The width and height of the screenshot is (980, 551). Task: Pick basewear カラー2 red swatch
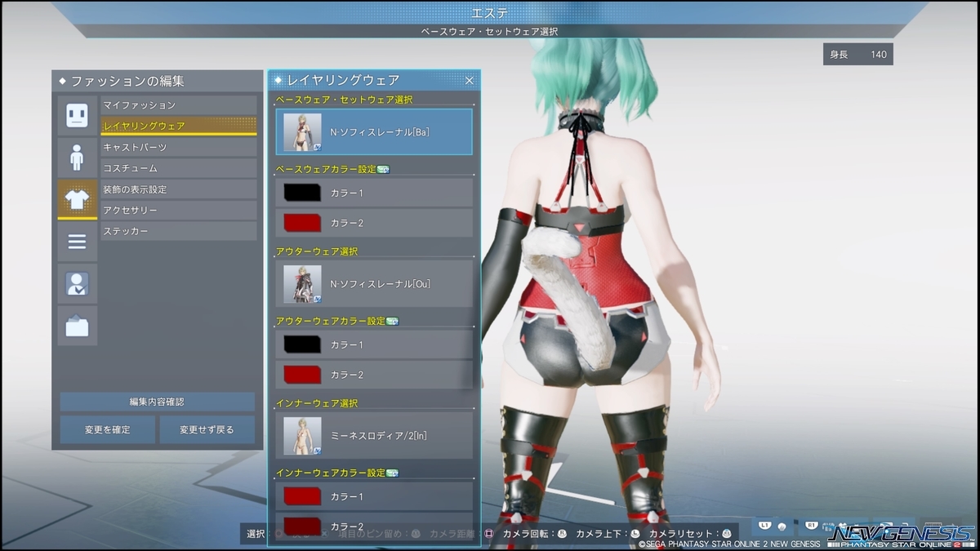302,222
